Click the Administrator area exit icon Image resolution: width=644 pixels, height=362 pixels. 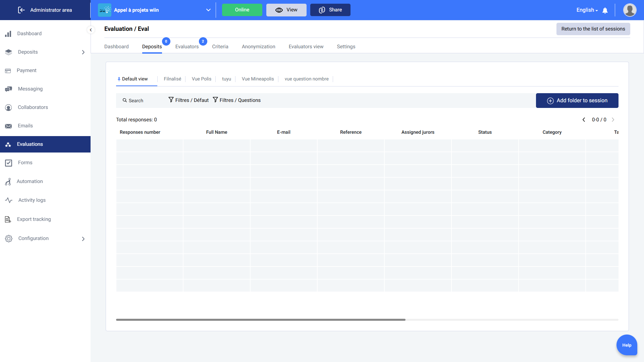pos(21,10)
